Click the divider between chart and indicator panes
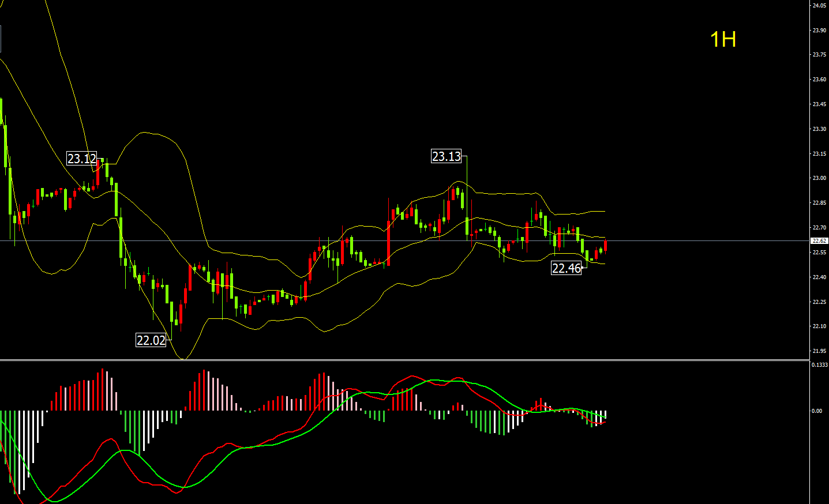Screen dimensions: 829x504 click(405, 360)
